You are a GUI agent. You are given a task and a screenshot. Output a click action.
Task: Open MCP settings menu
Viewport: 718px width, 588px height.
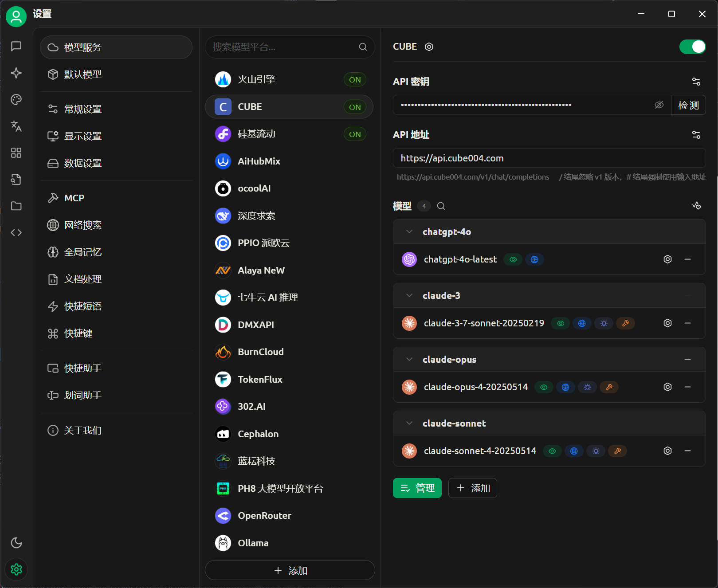(116, 198)
